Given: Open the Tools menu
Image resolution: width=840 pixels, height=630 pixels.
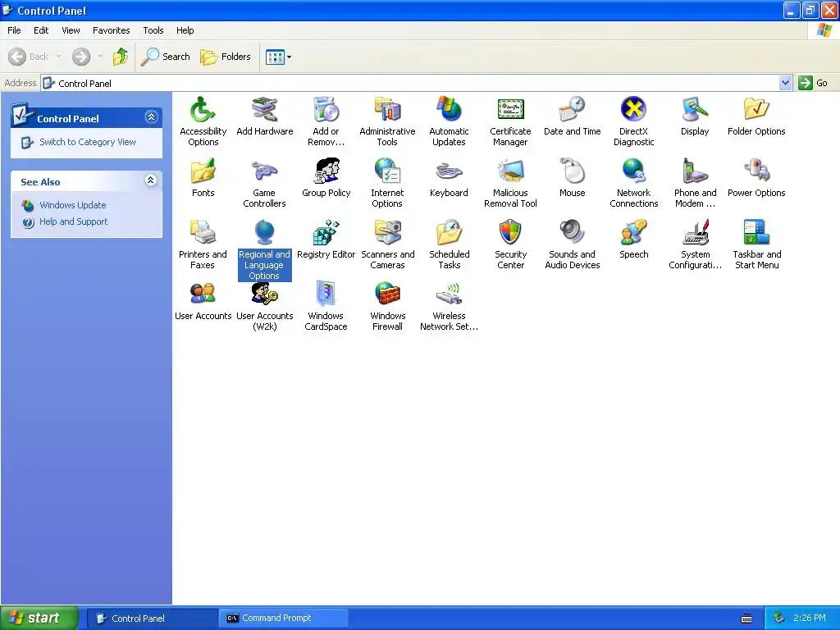Looking at the screenshot, I should point(153,30).
